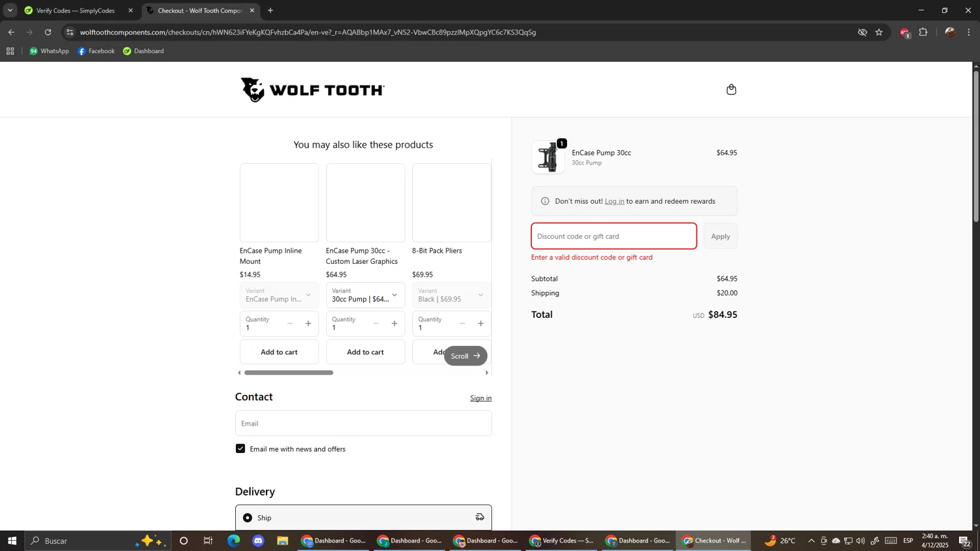This screenshot has width=980, height=551.
Task: Open the notifications center icon
Action: click(x=964, y=541)
